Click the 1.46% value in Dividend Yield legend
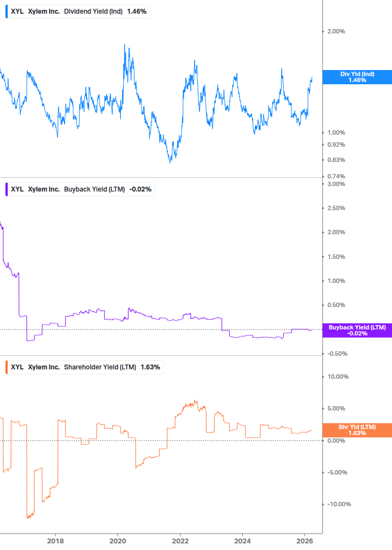The width and height of the screenshot is (392, 550). tap(137, 11)
